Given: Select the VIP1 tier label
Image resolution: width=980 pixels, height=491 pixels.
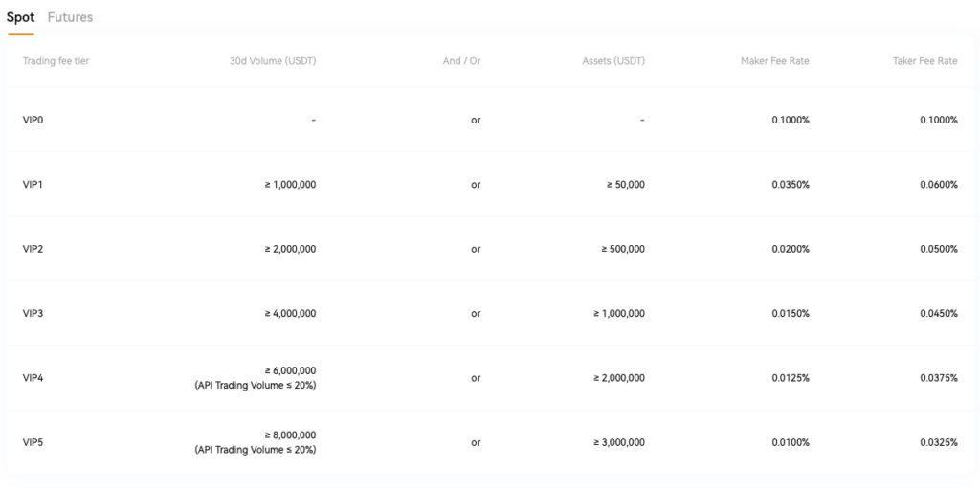Looking at the screenshot, I should (33, 184).
